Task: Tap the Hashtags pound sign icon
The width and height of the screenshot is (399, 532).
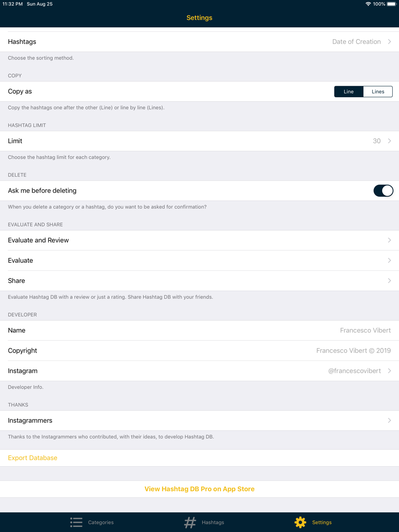Action: pos(190,522)
